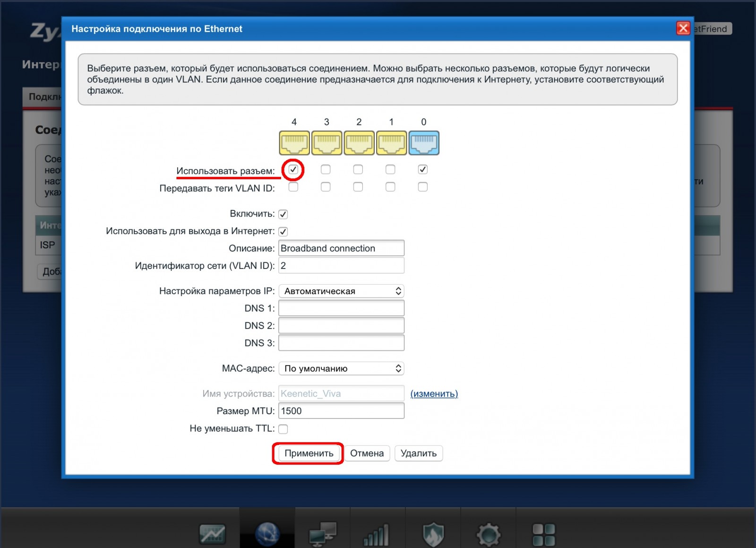Click the blue WAN port 0 icon
756x548 pixels.
coord(424,143)
